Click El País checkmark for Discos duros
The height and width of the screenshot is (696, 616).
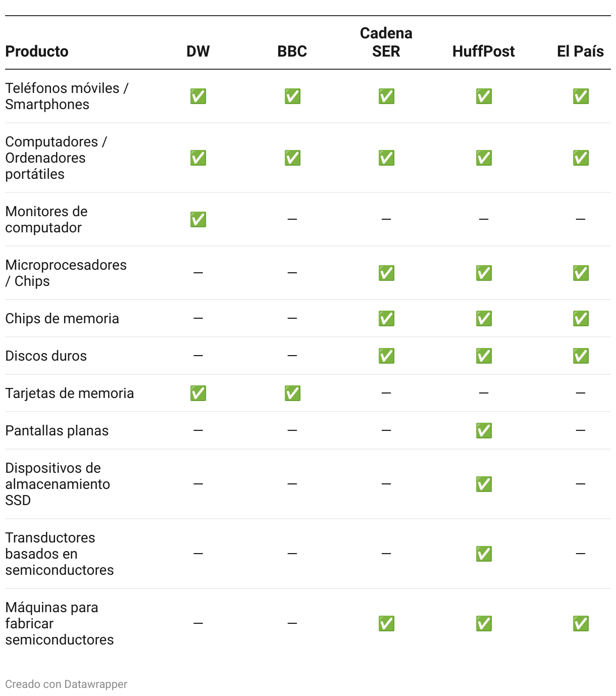tap(581, 356)
